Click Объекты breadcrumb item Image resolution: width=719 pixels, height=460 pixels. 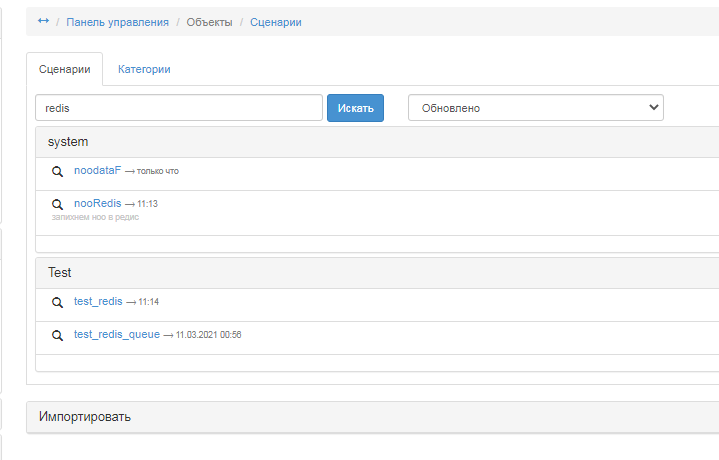pos(209,22)
